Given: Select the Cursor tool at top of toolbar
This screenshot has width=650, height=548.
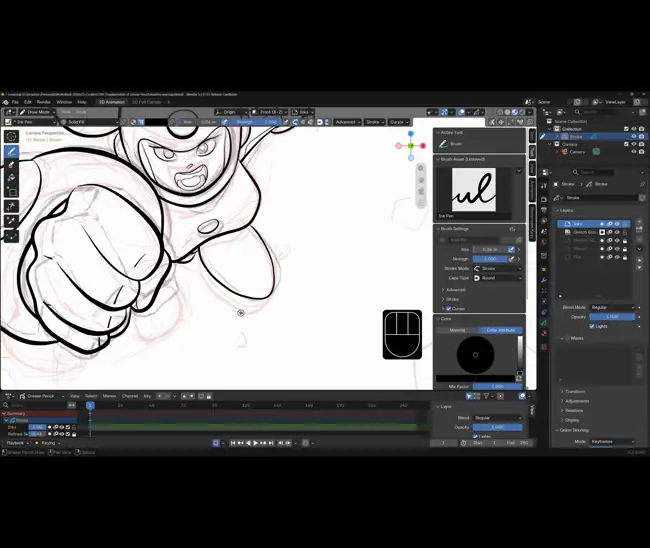Looking at the screenshot, I should 11,136.
